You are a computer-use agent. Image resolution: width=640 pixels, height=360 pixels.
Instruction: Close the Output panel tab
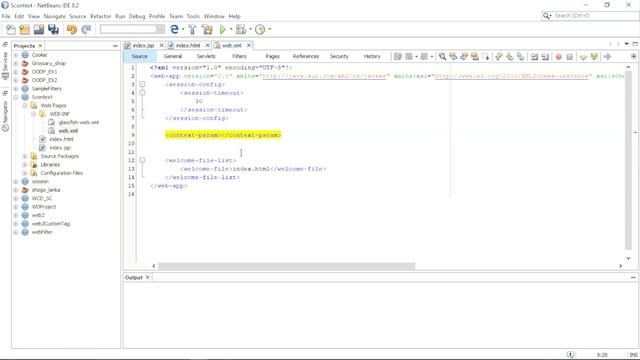click(147, 277)
